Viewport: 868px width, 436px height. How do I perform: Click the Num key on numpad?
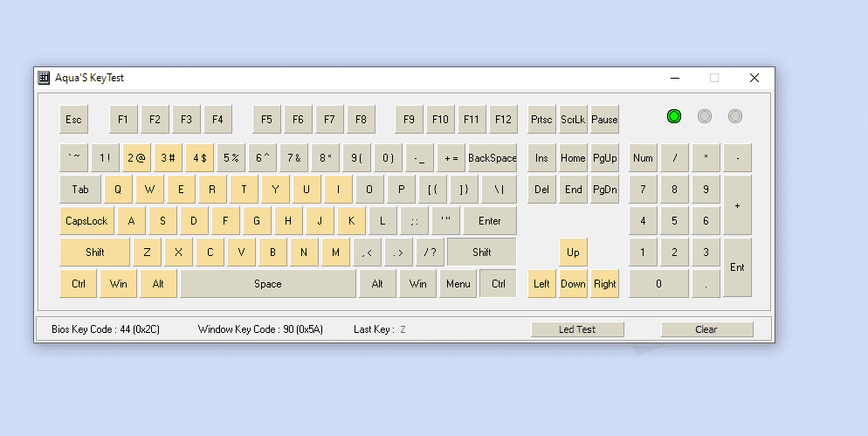coord(643,158)
